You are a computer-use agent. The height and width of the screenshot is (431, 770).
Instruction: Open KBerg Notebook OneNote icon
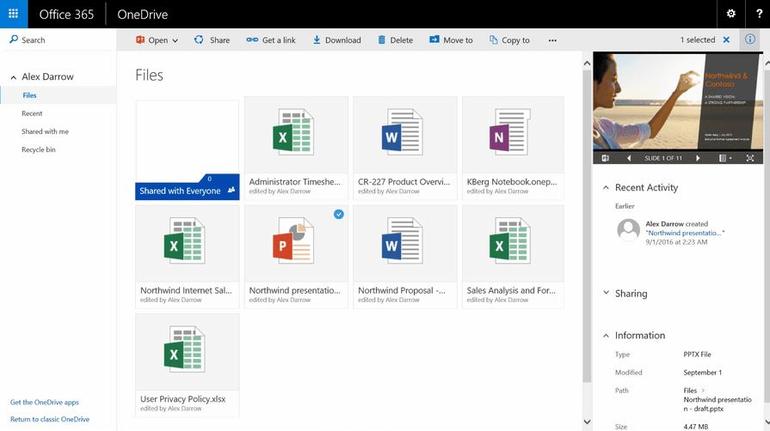(510, 133)
